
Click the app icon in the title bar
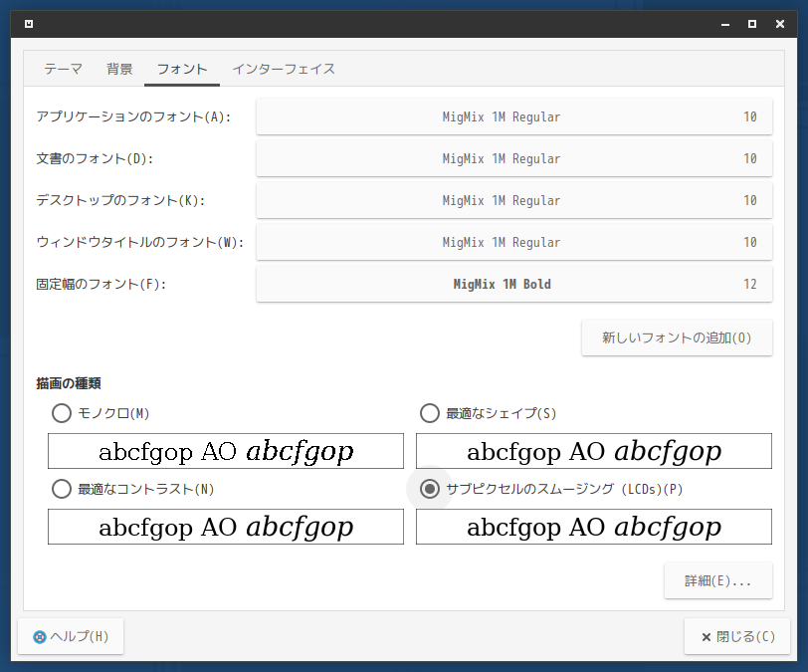[31, 24]
